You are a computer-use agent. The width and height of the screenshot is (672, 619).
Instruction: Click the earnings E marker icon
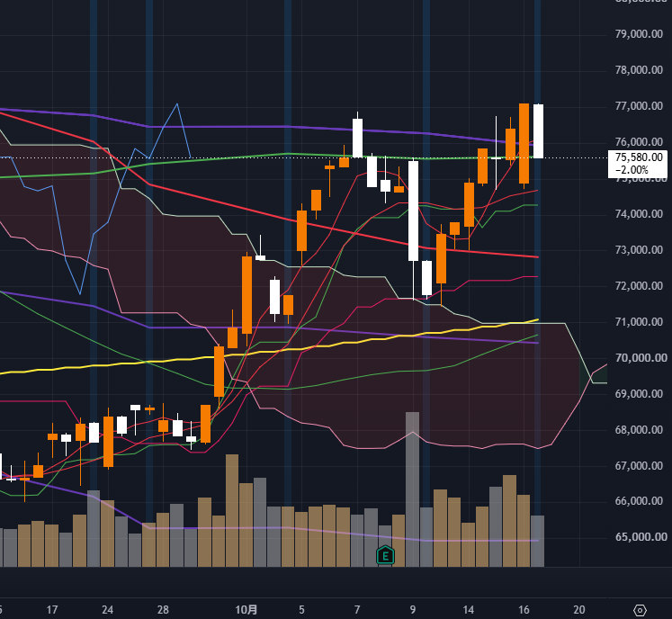(385, 555)
